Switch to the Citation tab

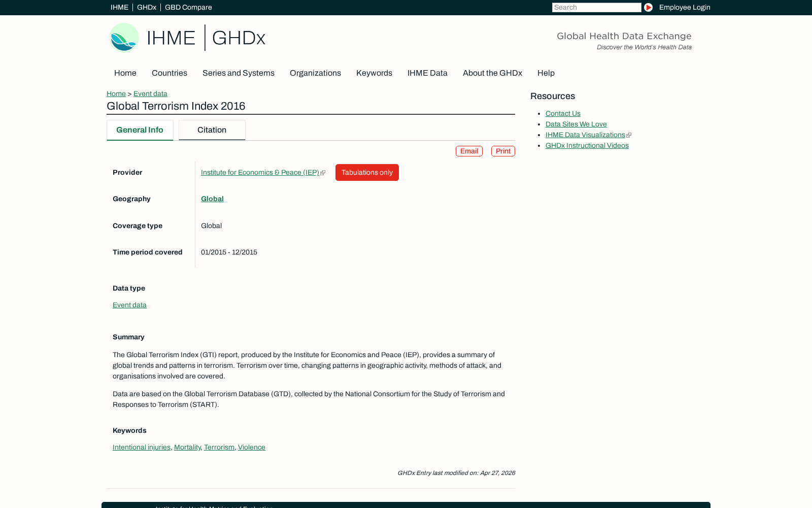click(212, 130)
